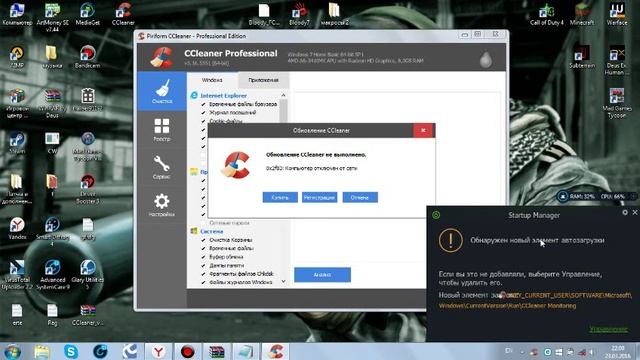
Task: Switch to the Приложения tab
Action: click(263, 80)
